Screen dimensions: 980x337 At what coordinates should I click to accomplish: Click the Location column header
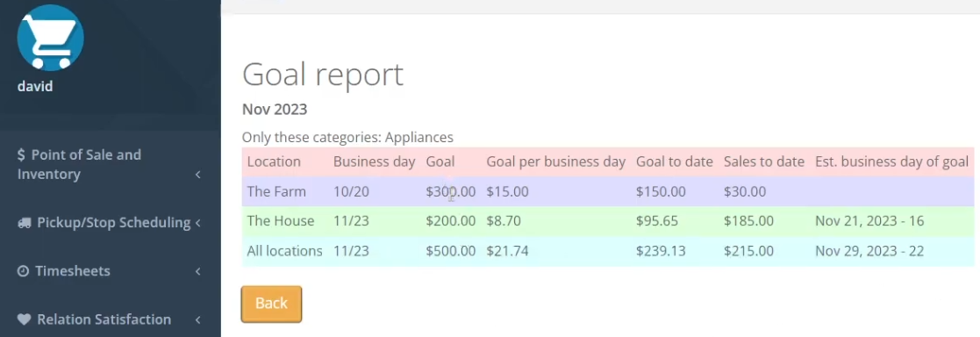coord(274,162)
